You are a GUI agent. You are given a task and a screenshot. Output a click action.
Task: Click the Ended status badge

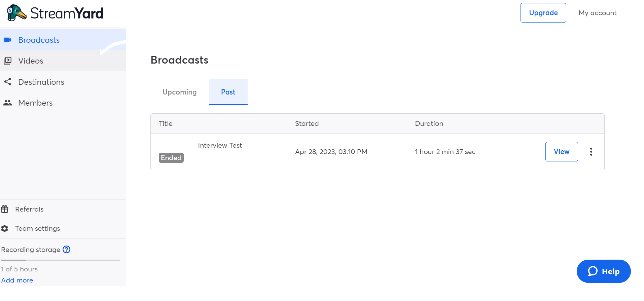[171, 158]
